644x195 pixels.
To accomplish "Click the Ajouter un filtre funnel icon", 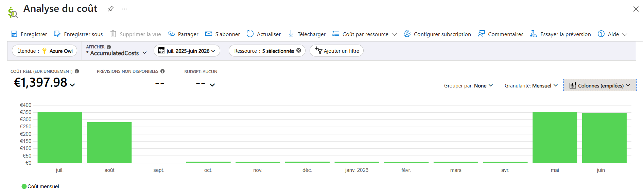I will click(x=318, y=50).
